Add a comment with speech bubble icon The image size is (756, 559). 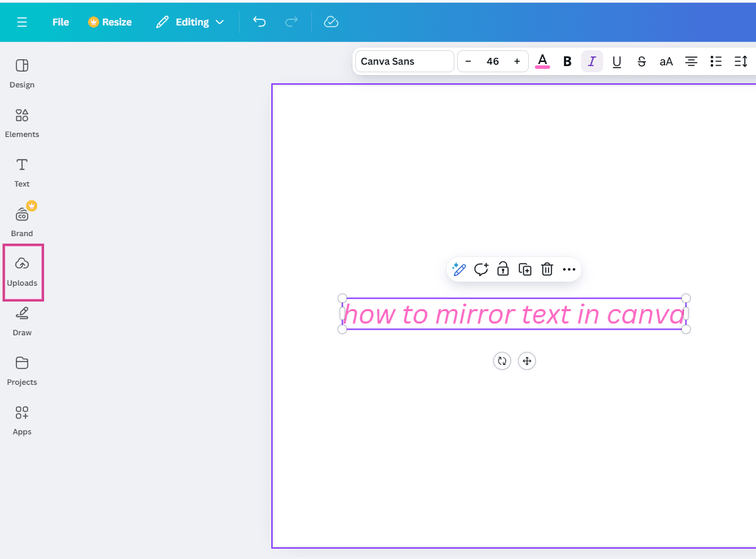click(x=481, y=269)
